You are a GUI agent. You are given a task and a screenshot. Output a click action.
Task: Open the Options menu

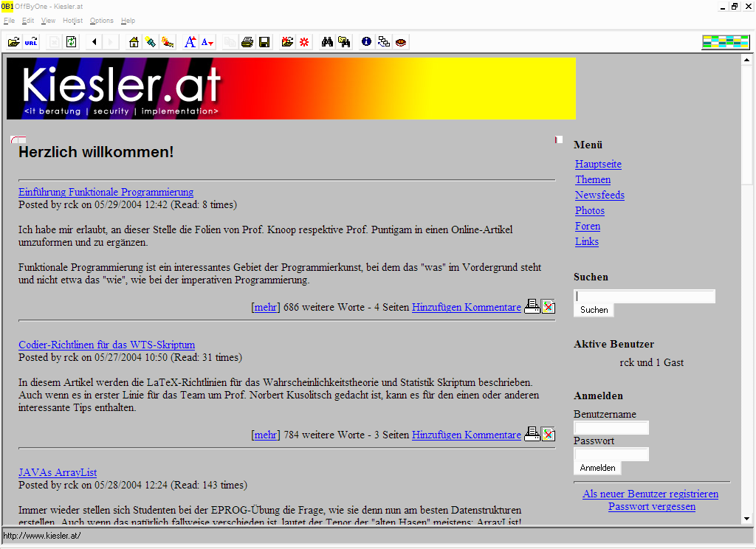102,21
